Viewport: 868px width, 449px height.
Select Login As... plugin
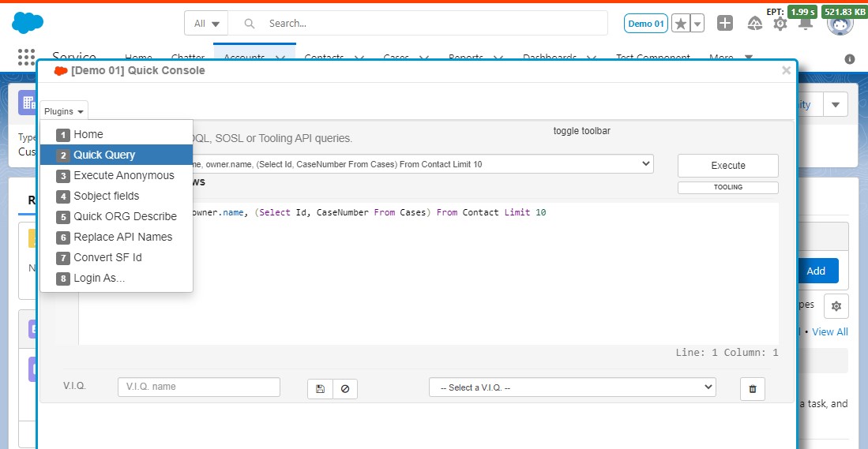(x=116, y=278)
